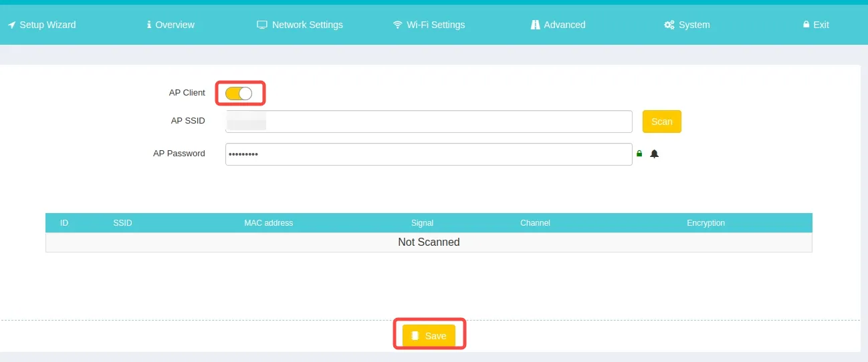
Task: Click the bell icon next to AP Password
Action: 655,154
